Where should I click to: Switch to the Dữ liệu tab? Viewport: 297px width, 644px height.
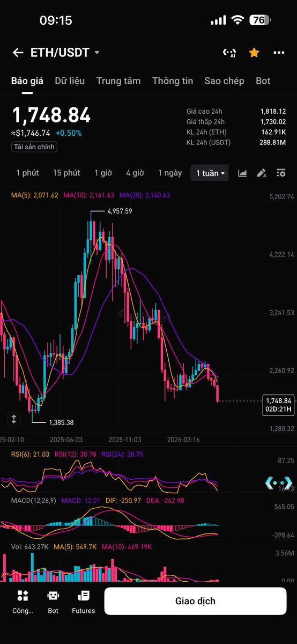70,81
